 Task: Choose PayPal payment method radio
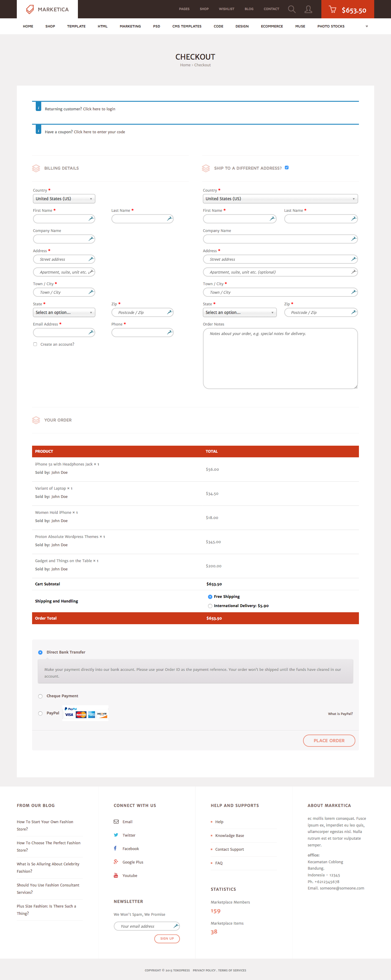pyautogui.click(x=40, y=713)
